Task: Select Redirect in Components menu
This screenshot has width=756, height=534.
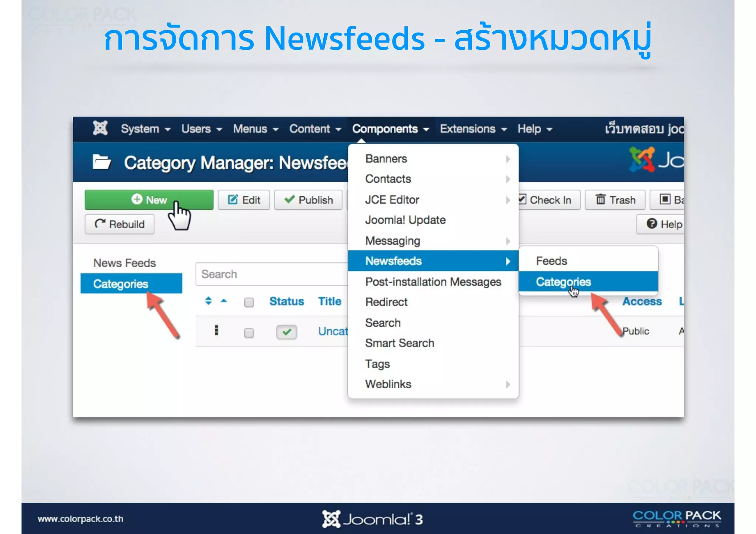Action: [x=433, y=302]
